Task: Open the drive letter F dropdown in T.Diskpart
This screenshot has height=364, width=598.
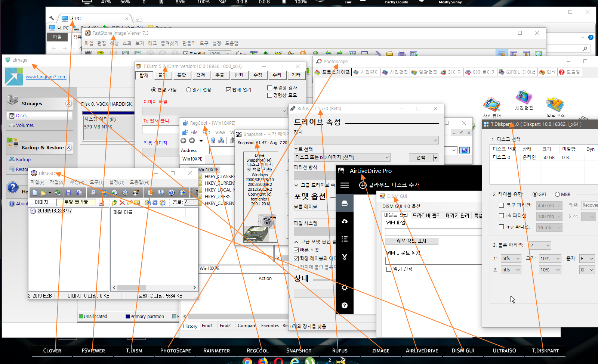Action: 587,258
